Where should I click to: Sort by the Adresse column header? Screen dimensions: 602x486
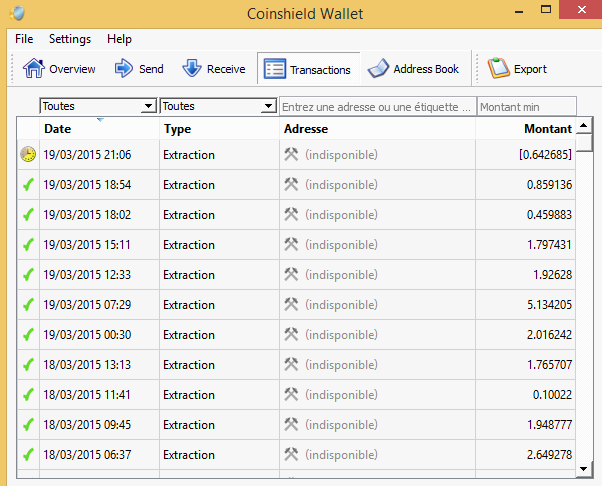tap(377, 129)
